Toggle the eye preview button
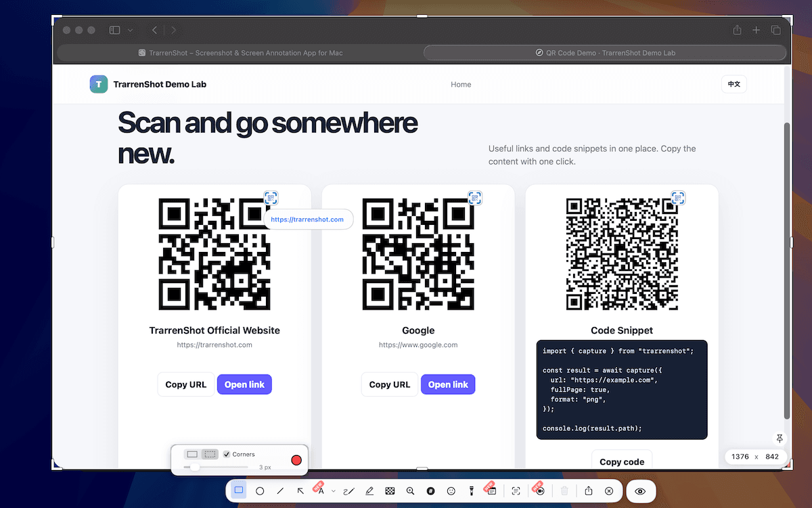 (x=641, y=490)
